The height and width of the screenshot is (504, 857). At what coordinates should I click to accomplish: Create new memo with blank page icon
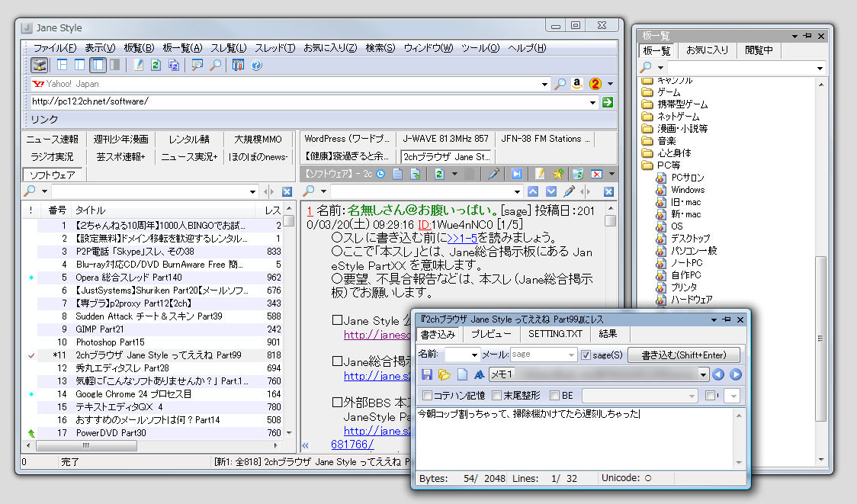point(461,373)
